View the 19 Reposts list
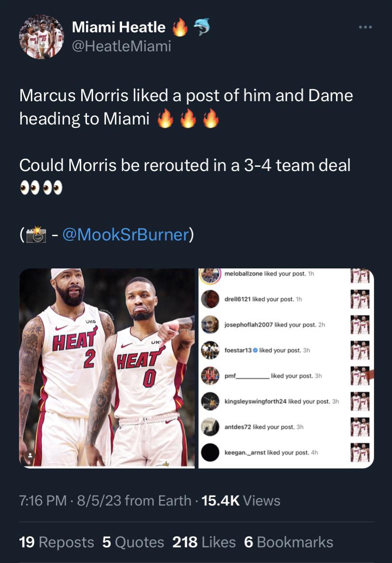Screen dimensions: 392x563 [x=57, y=542]
